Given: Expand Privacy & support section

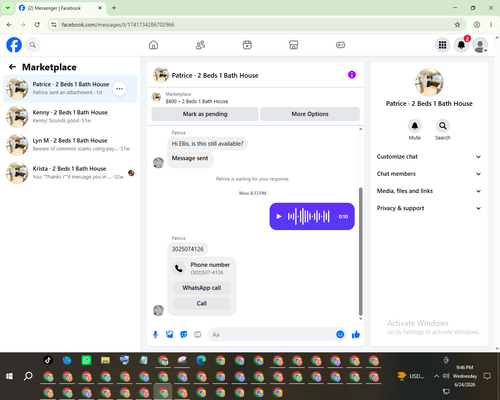Looking at the screenshot, I should pos(429,208).
